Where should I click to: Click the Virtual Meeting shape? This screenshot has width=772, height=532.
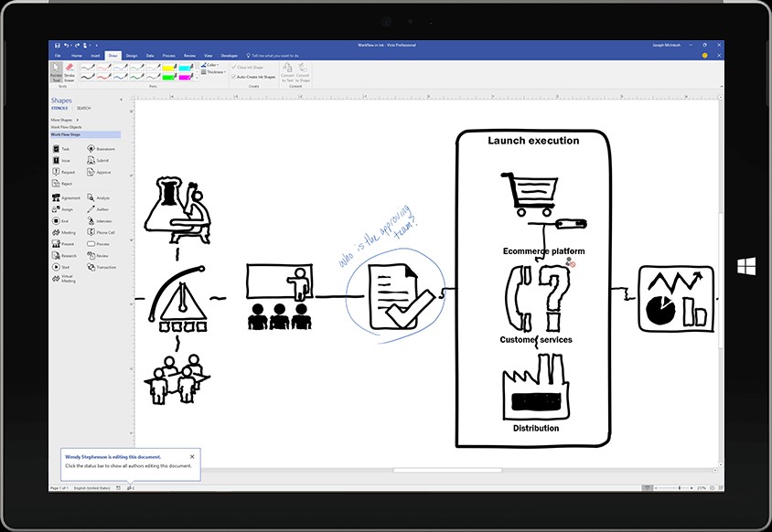point(56,279)
